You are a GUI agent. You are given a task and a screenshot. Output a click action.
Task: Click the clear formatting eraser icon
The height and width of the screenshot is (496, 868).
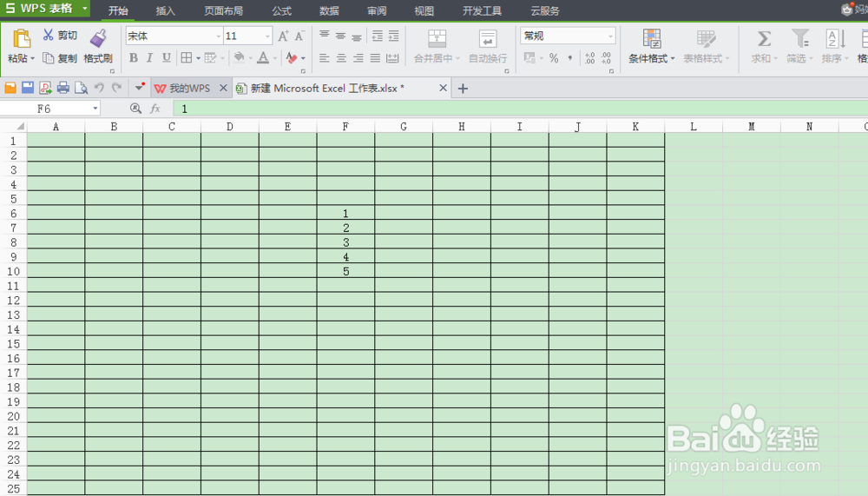pos(291,57)
